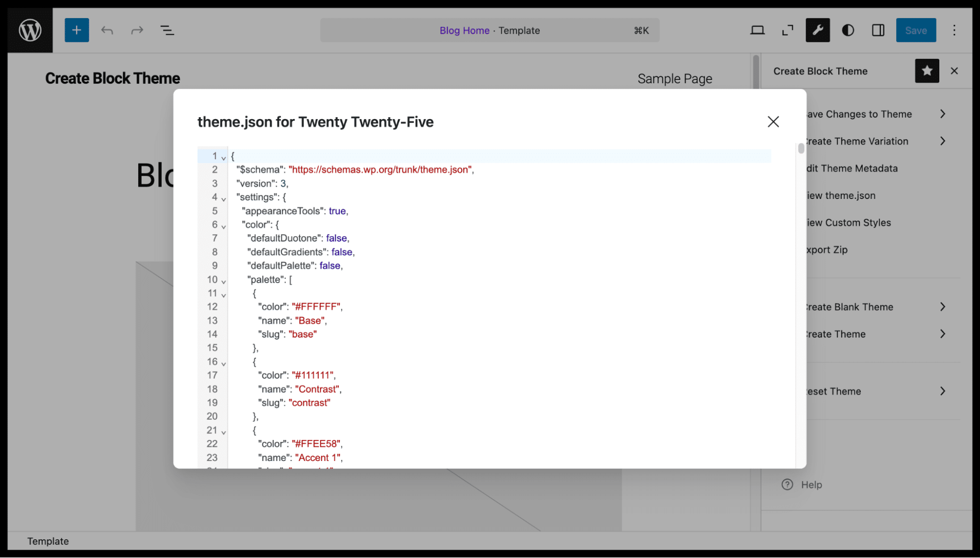Collapse the root JSON fold on line 1

click(x=224, y=158)
